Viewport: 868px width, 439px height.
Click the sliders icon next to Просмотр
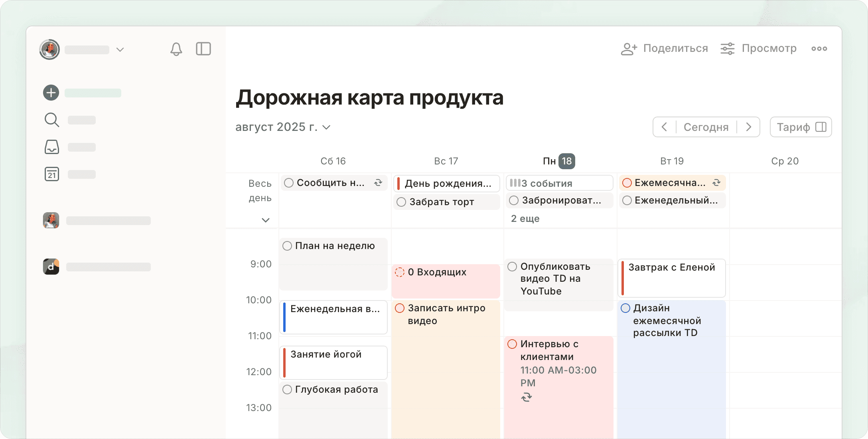727,49
